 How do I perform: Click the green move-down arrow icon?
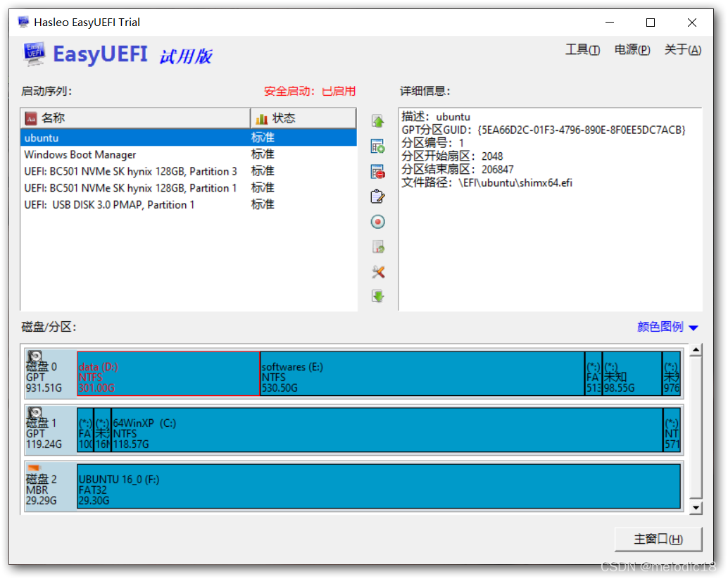pyautogui.click(x=378, y=297)
